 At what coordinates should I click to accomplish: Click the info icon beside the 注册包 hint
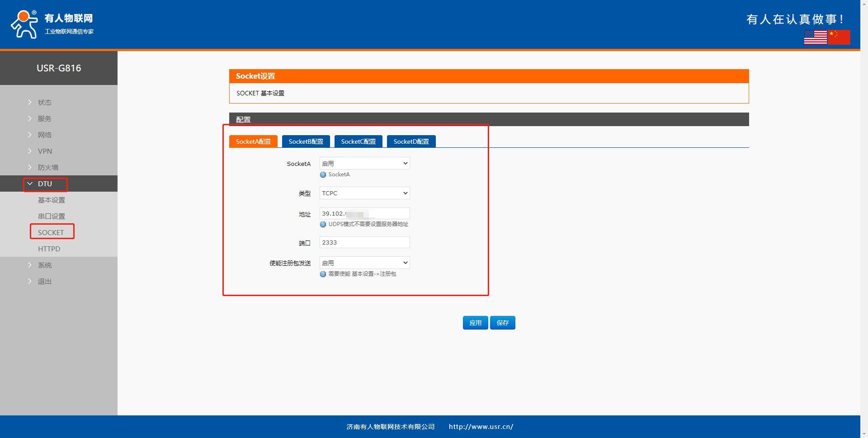[323, 274]
